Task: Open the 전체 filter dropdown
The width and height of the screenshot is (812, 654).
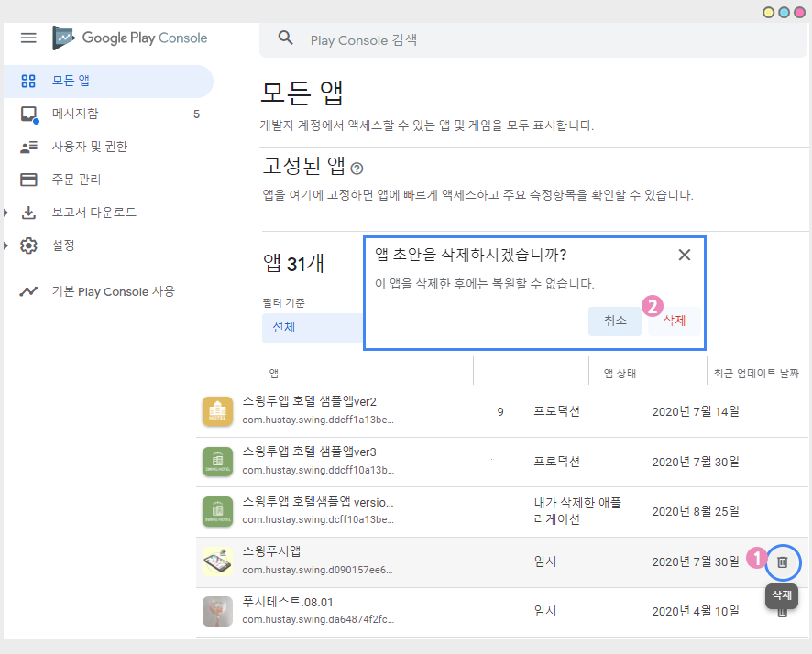Action: click(313, 327)
